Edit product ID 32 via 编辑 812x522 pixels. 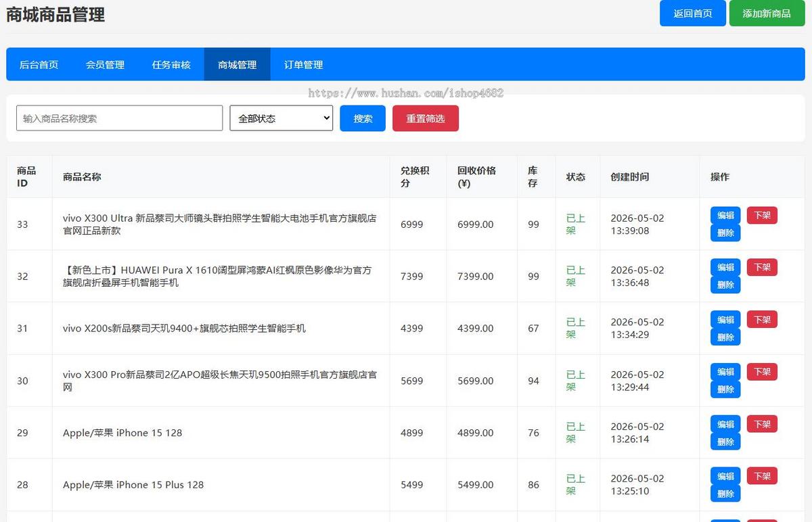click(725, 267)
